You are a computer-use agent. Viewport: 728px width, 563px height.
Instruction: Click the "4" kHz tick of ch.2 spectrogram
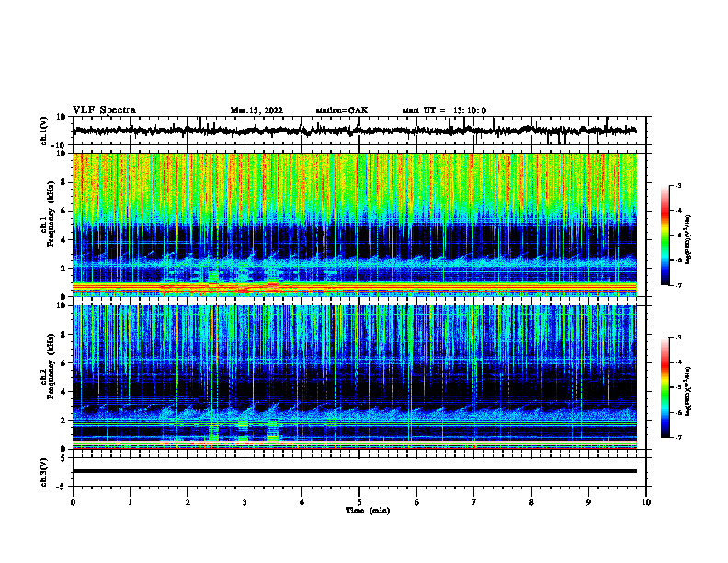64,392
